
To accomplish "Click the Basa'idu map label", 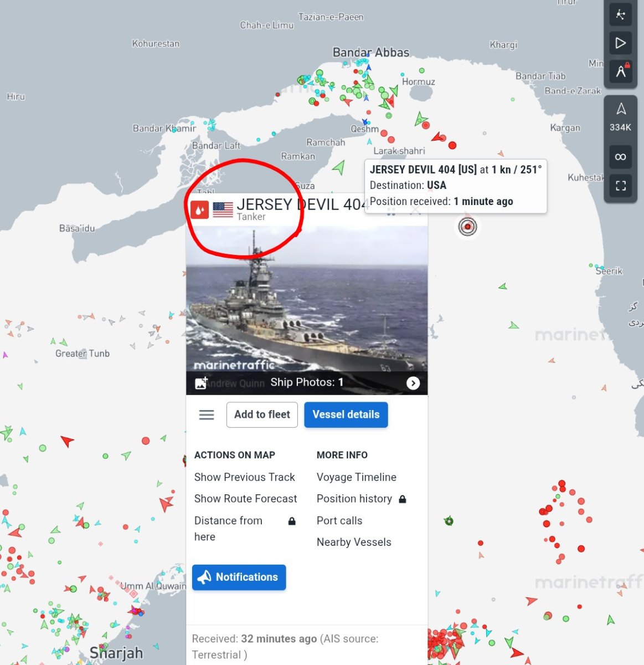I will tap(77, 228).
